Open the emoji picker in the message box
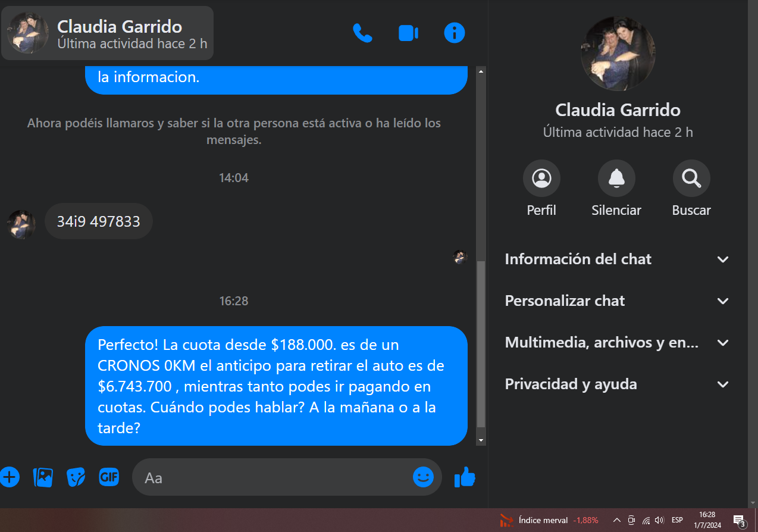 [423, 477]
